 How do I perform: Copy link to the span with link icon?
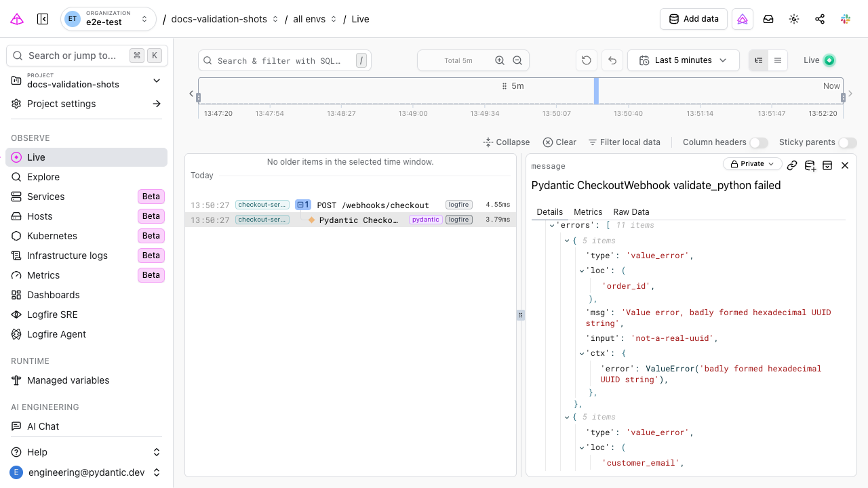point(792,165)
